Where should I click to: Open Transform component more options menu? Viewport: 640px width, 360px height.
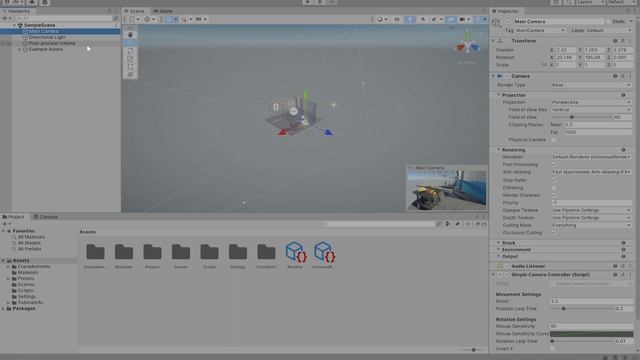(630, 41)
